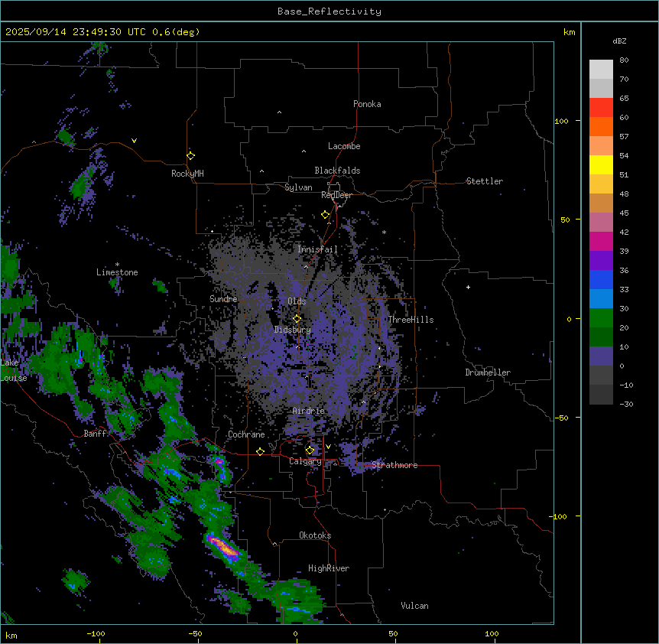Click the Limestone label
The width and height of the screenshot is (659, 644).
coord(117,272)
